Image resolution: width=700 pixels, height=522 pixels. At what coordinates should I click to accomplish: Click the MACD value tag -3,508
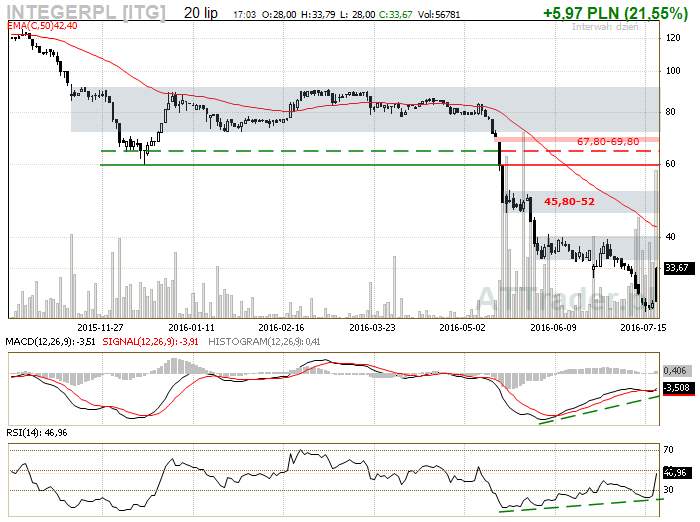[678, 388]
